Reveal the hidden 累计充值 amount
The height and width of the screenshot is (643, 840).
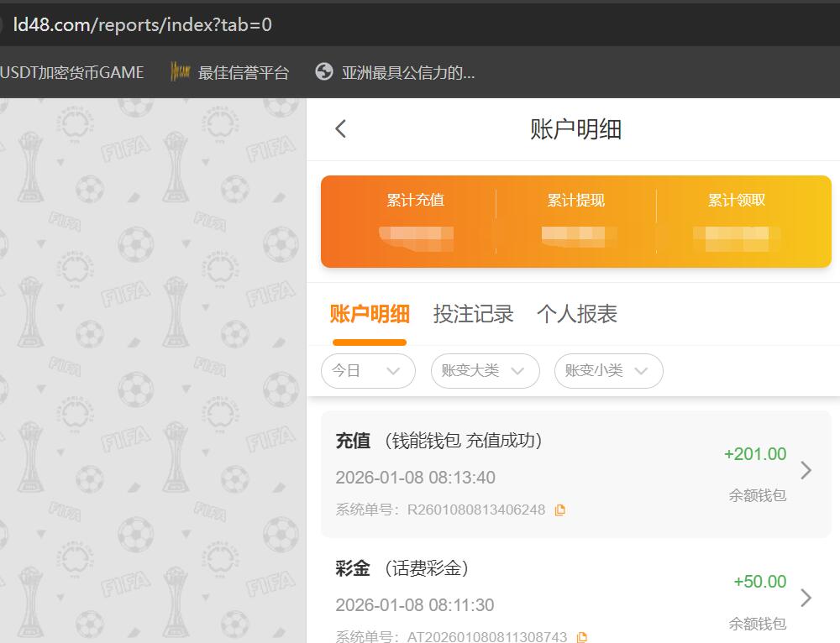tap(416, 237)
